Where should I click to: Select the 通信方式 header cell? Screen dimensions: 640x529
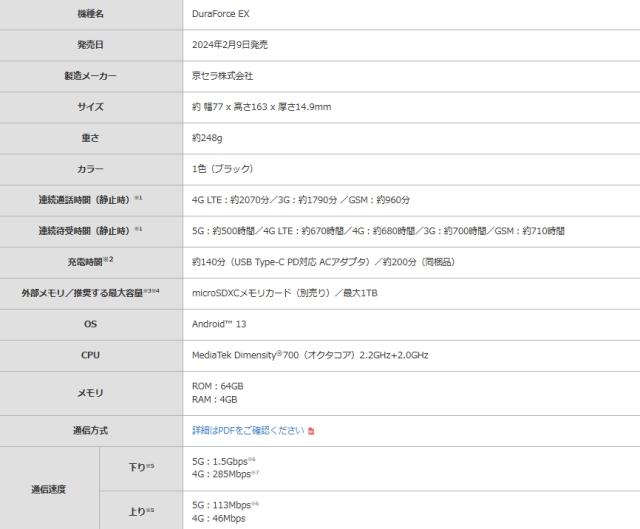[91, 431]
